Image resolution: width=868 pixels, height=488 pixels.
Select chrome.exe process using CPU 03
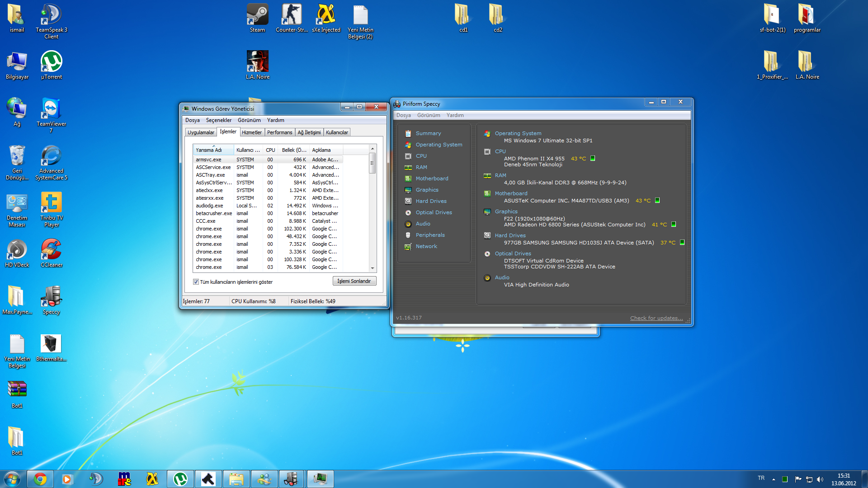(209, 266)
